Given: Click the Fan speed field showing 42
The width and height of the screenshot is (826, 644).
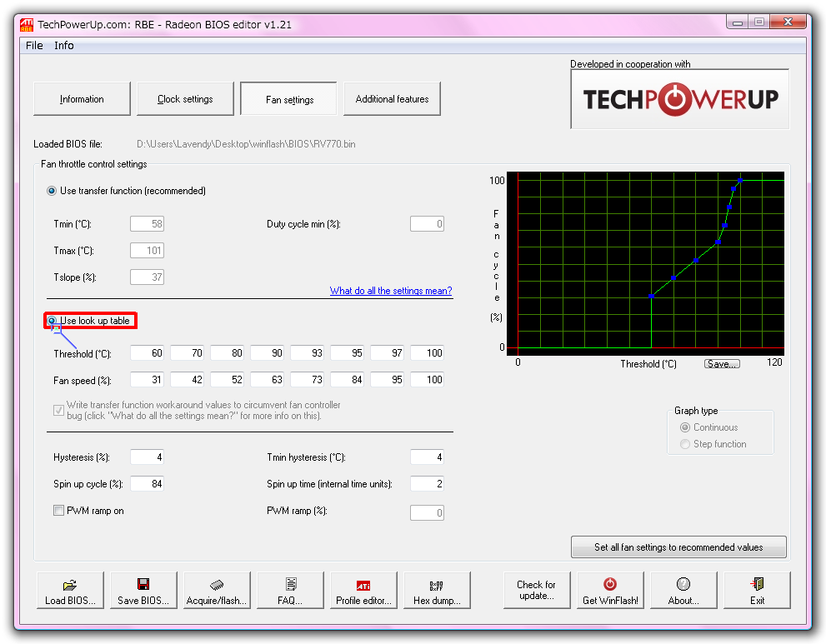Looking at the screenshot, I should [187, 380].
